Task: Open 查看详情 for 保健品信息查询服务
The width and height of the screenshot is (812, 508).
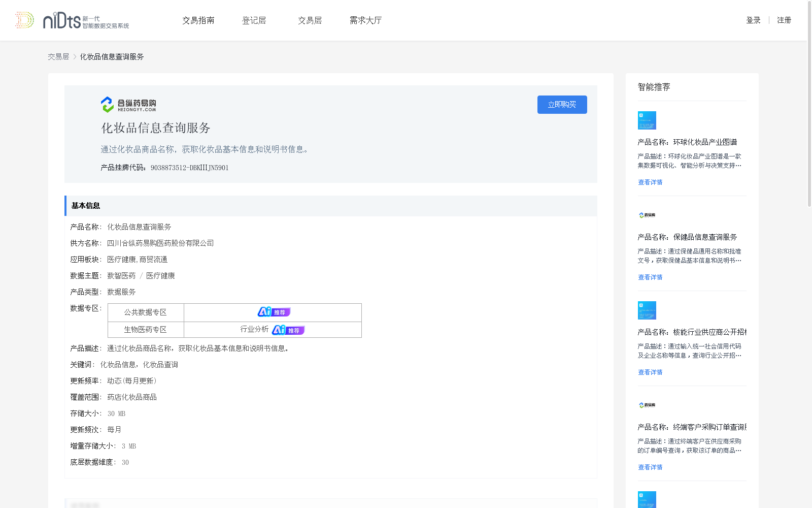Action: 650,277
